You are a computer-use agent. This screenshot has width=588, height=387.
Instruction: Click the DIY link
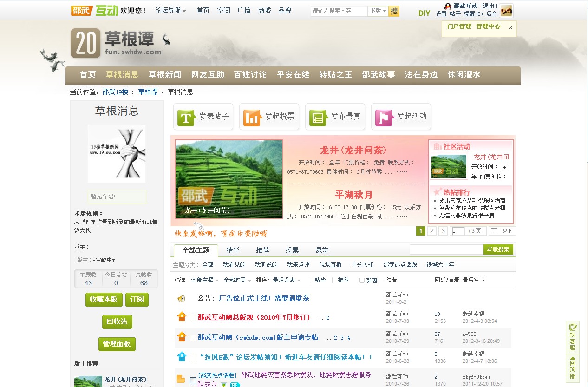[x=424, y=13]
